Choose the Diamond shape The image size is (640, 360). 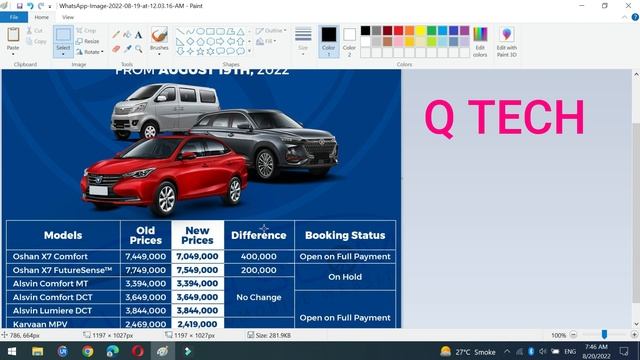[190, 41]
